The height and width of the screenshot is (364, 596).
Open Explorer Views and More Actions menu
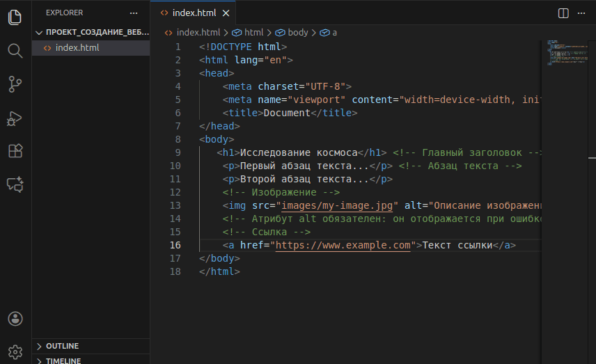(134, 13)
